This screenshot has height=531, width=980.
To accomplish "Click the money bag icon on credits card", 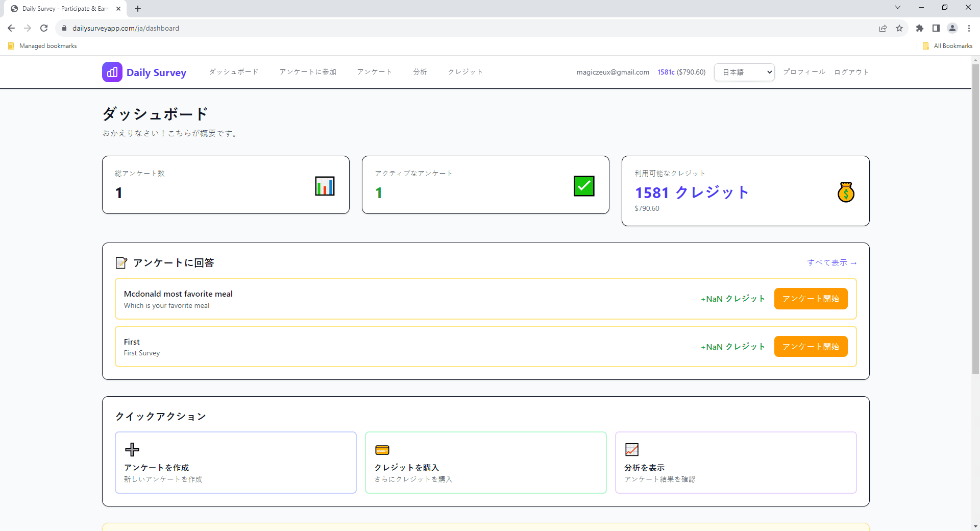I will (x=846, y=192).
